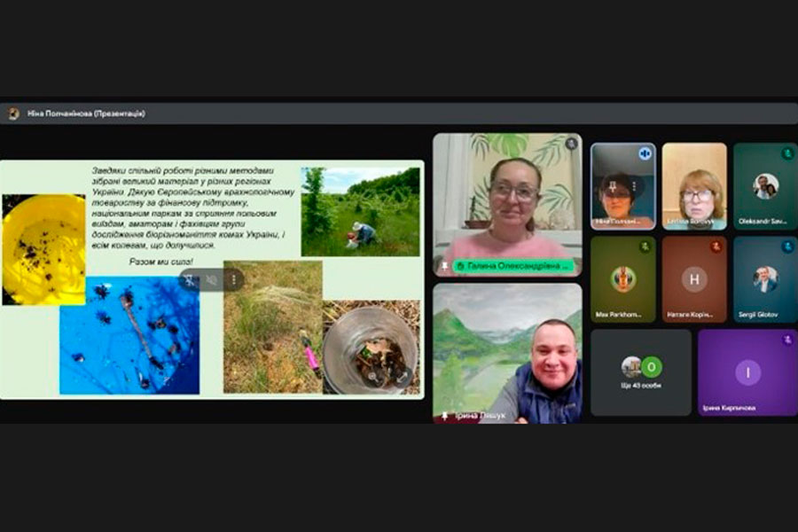Expand the presentation to full screen
The image size is (798, 532).
(x=402, y=377)
